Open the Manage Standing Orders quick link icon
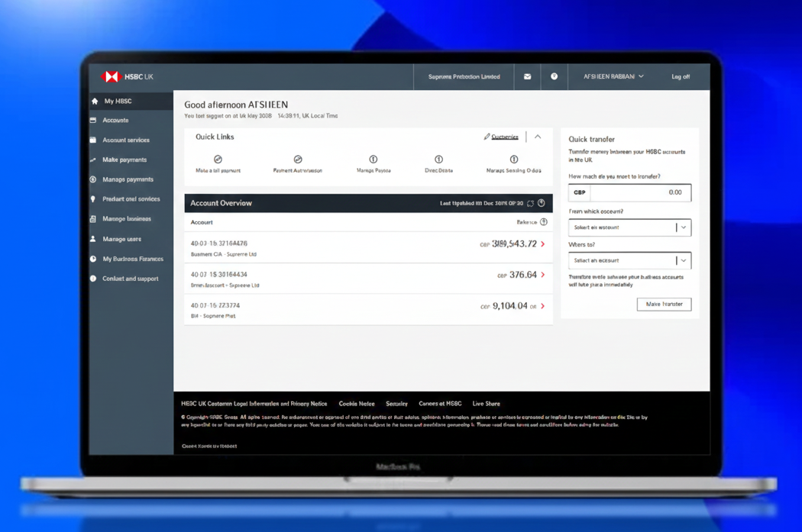 (514, 160)
